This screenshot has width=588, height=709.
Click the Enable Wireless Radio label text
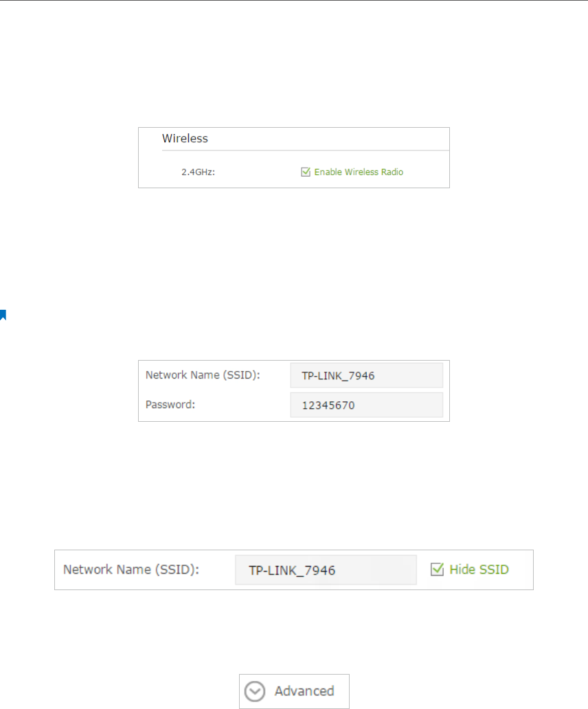(x=359, y=172)
